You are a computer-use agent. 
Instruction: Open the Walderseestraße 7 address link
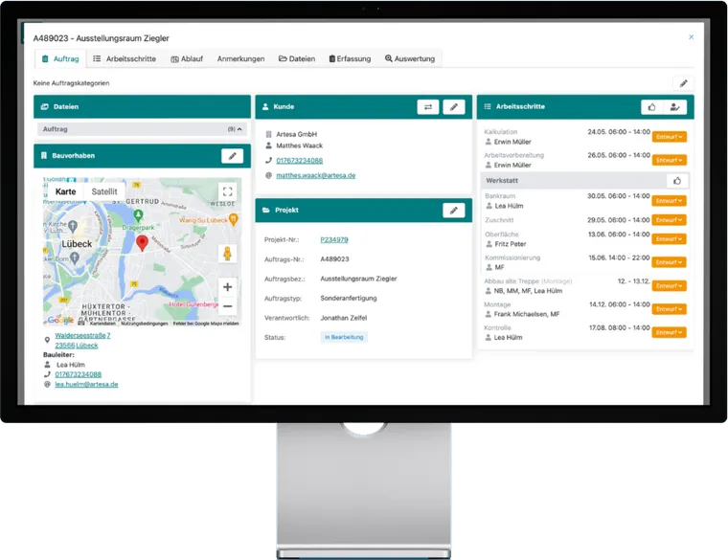[x=82, y=335]
